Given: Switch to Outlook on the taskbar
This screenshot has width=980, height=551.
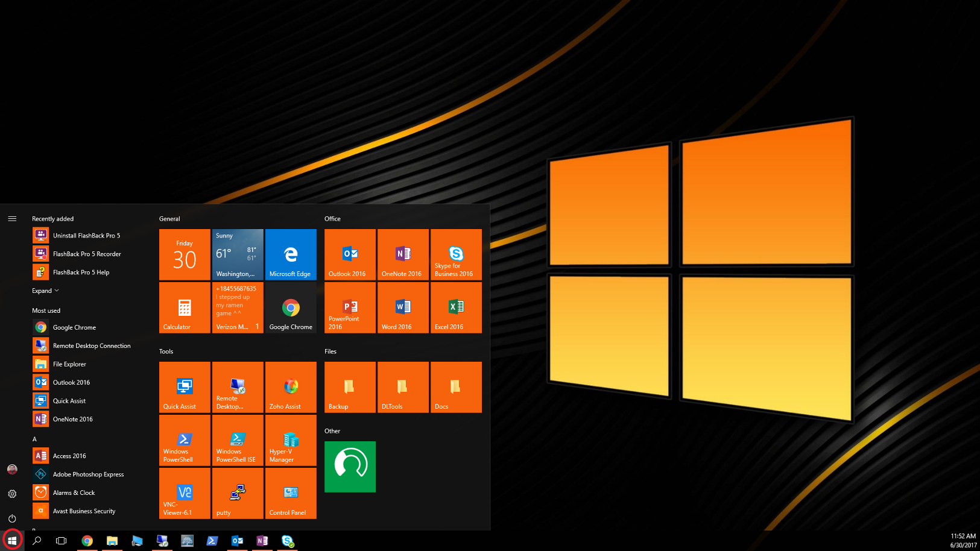Looking at the screenshot, I should (237, 541).
